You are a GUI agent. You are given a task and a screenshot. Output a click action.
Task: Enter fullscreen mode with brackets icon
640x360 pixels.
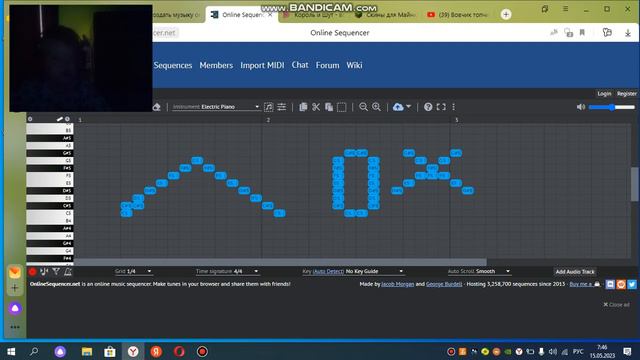(x=441, y=107)
